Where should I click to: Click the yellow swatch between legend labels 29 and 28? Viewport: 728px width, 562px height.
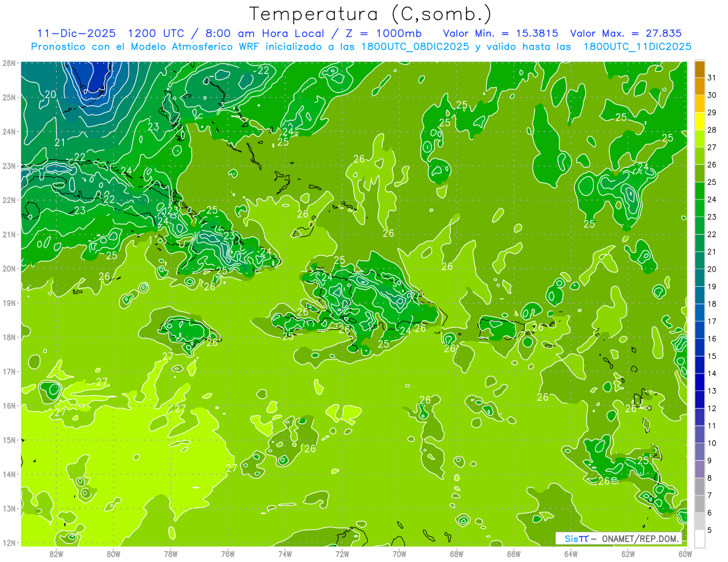[699, 121]
